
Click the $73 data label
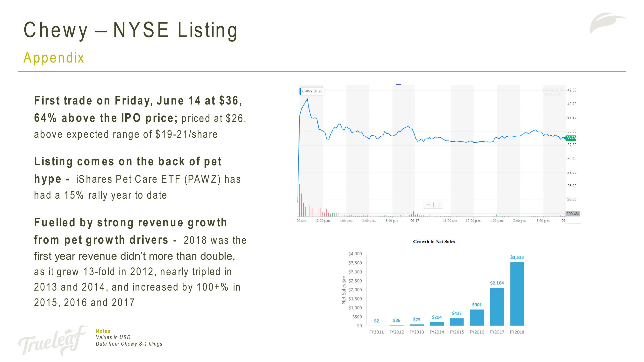point(416,320)
